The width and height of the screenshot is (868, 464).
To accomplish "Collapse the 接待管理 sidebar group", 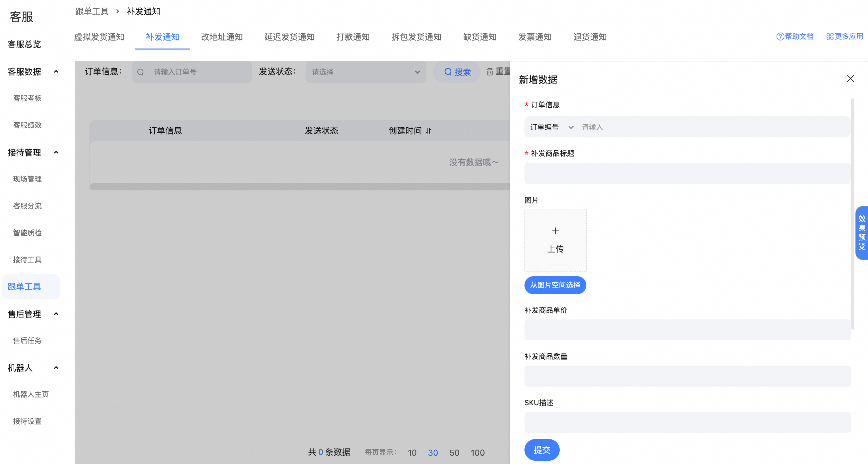I will pyautogui.click(x=56, y=153).
